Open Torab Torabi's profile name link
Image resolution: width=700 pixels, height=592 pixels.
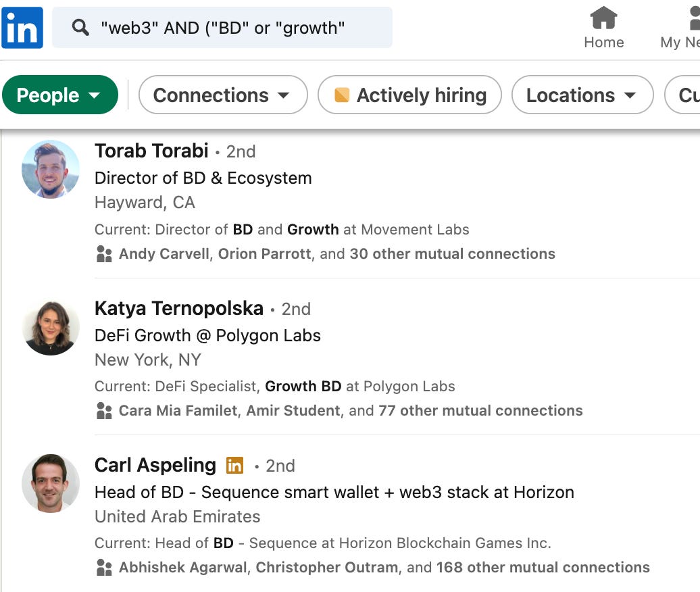coord(151,151)
